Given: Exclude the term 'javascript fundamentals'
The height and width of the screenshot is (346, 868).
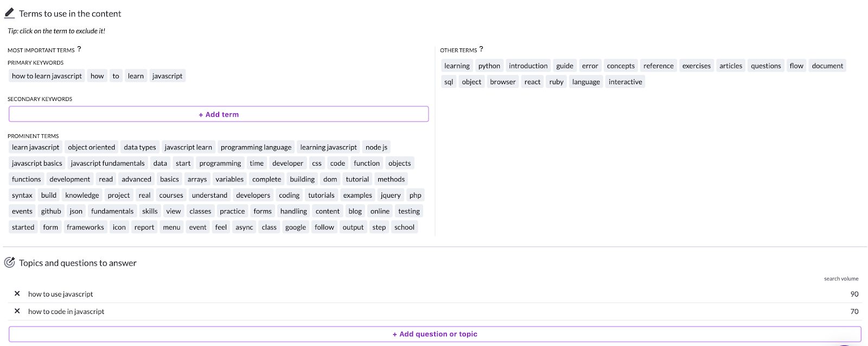Looking at the screenshot, I should 107,163.
